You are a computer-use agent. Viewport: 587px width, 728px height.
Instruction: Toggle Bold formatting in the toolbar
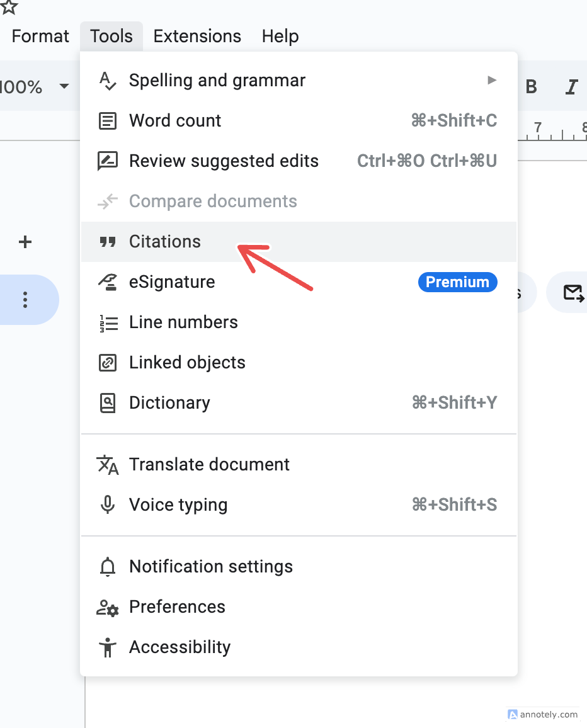(531, 87)
